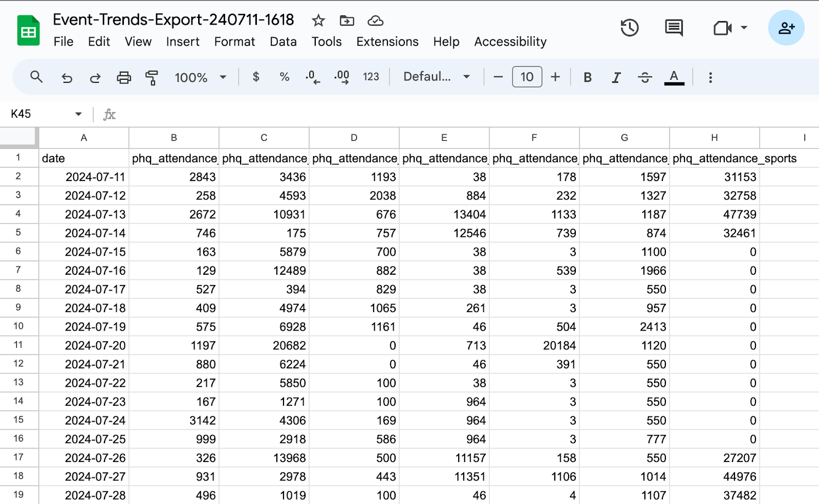Select row 1 header
The width and height of the screenshot is (819, 504).
click(x=19, y=158)
